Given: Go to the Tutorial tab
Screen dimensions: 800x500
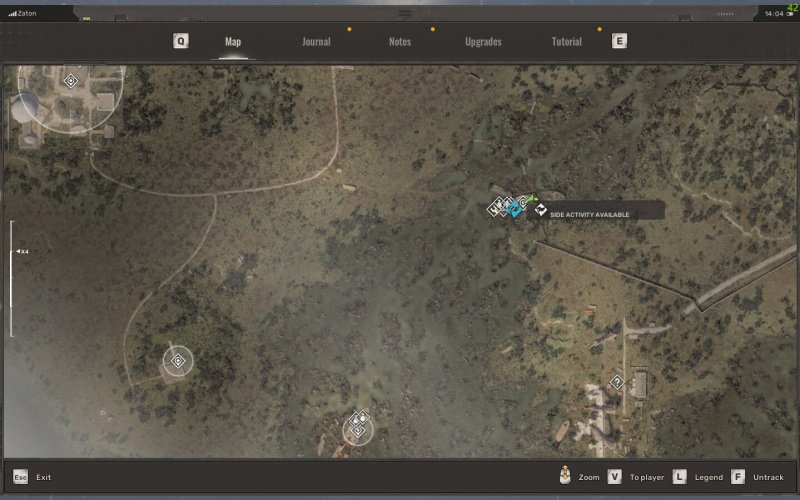Looking at the screenshot, I should coord(567,42).
